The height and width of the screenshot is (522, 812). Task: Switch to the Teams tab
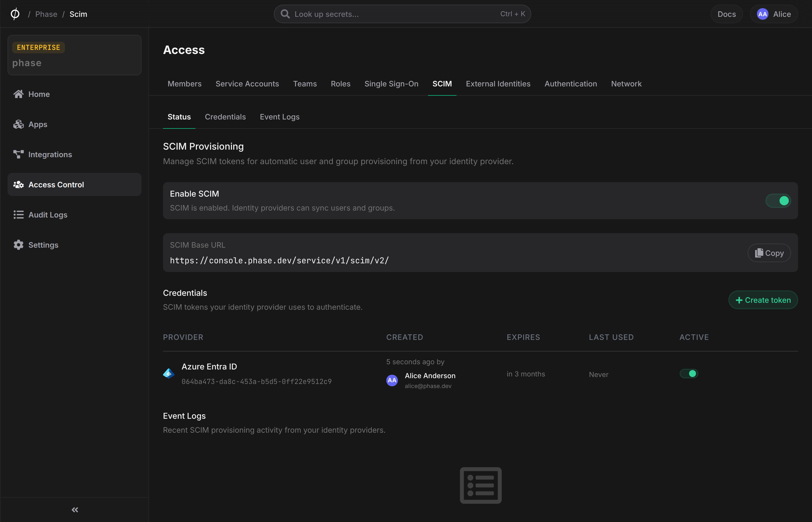point(305,84)
